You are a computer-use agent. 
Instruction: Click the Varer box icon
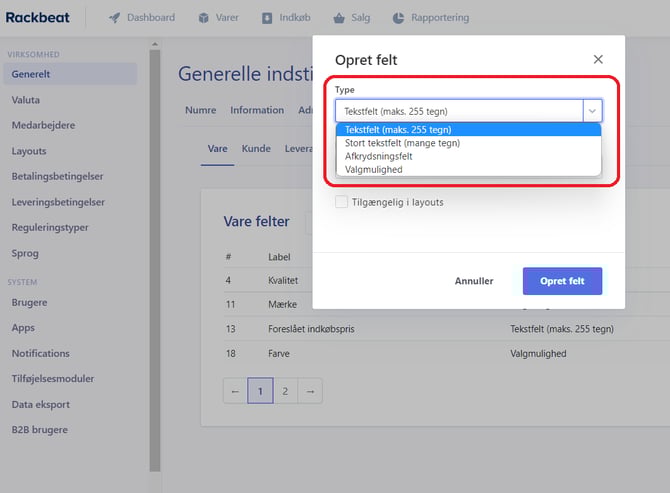[204, 18]
